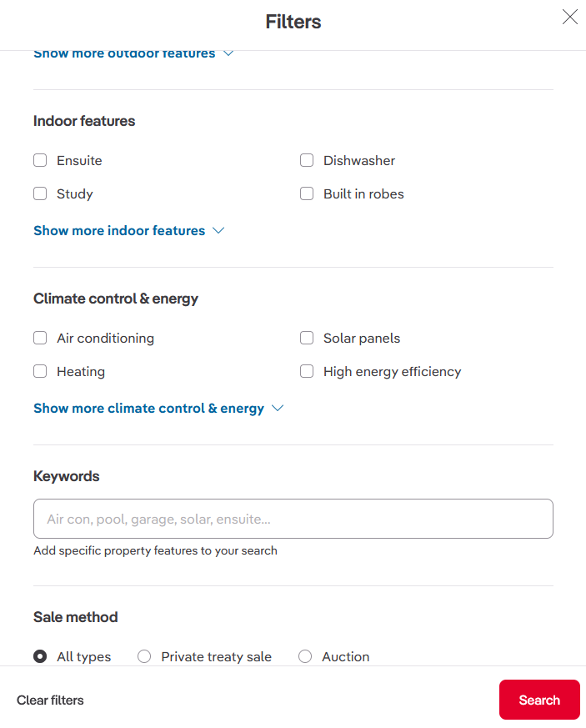Expand Show more indoor features
Screen dimensions: 586x728
pyautogui.click(x=119, y=230)
